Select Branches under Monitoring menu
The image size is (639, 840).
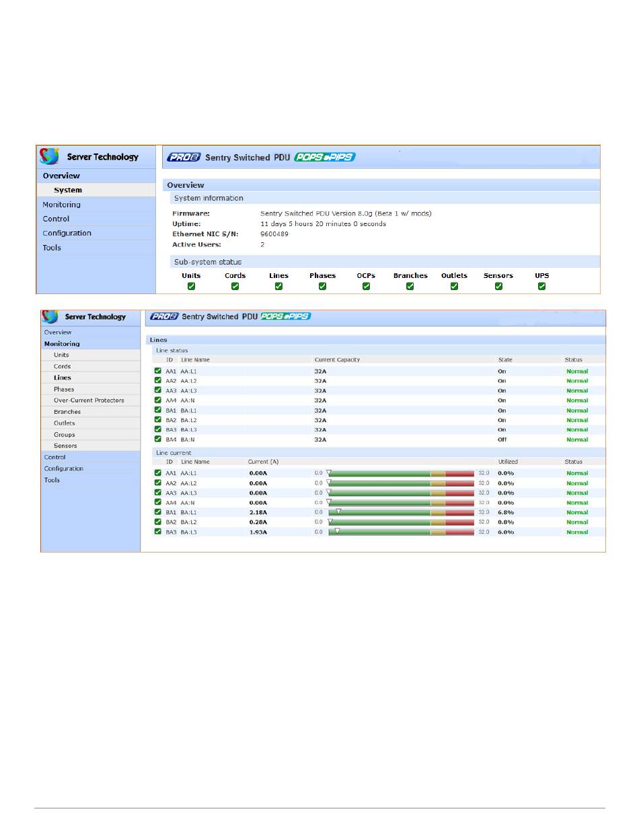pyautogui.click(x=91, y=412)
